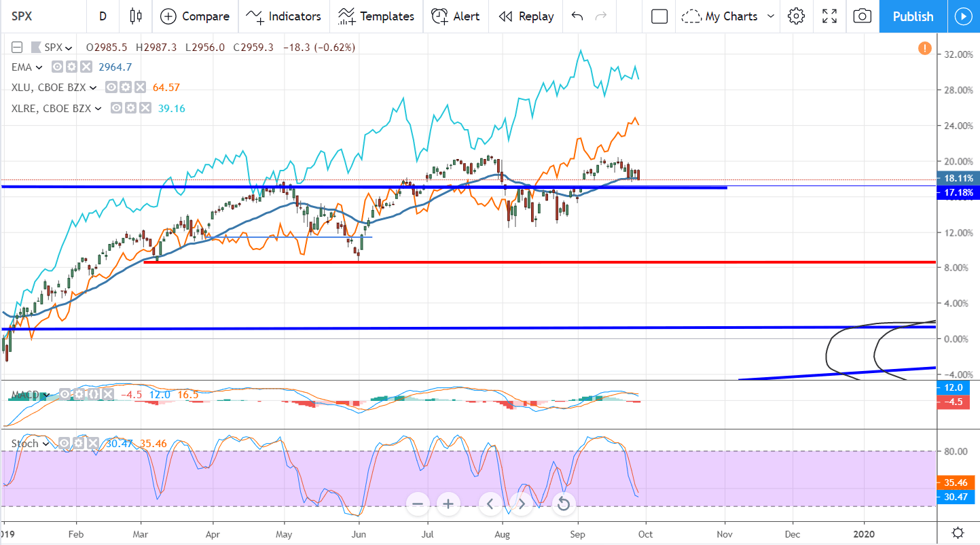
Task: Expand the SPX legend dropdown arrow
Action: pos(68,48)
